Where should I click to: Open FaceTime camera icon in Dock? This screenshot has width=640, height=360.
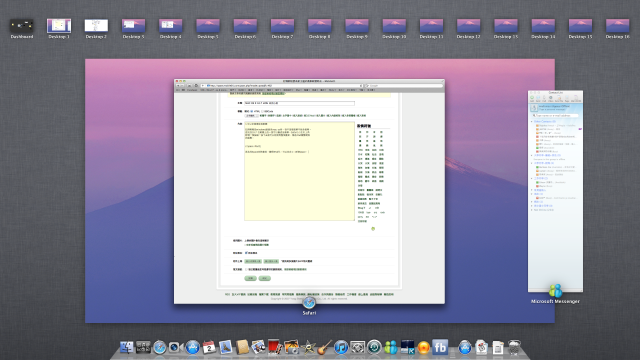tap(175, 347)
